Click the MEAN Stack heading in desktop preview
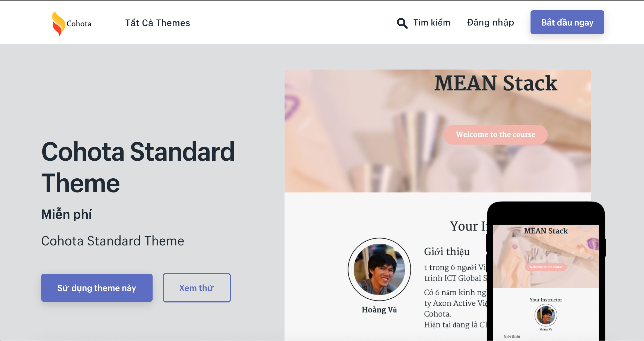The width and height of the screenshot is (644, 341). coord(496,83)
